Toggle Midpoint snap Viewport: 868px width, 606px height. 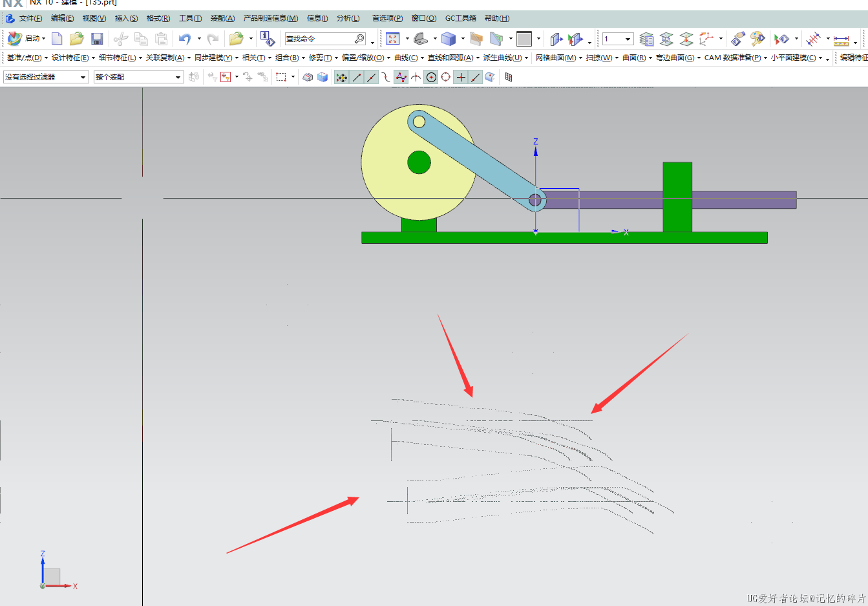pyautogui.click(x=372, y=78)
